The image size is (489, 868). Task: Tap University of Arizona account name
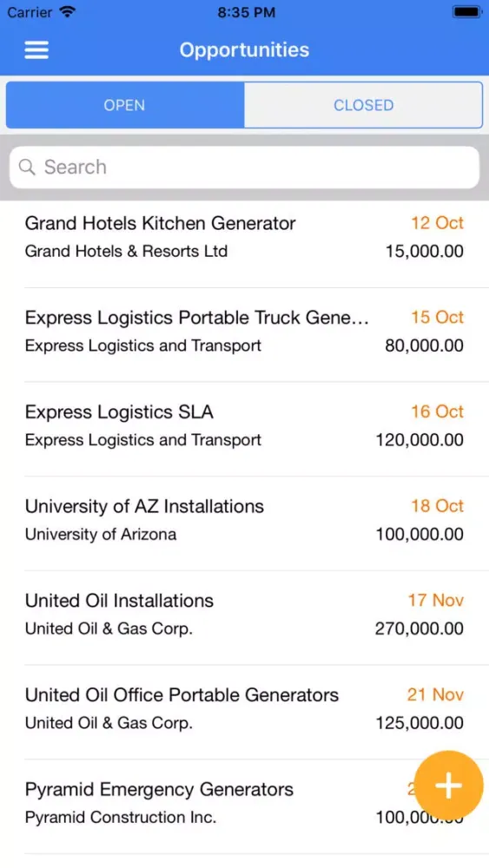click(101, 534)
